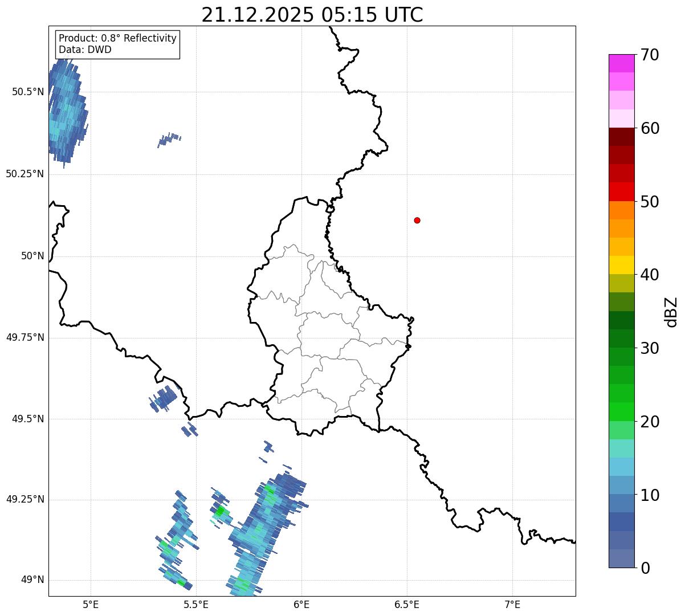Click the 50.25°N latitude label
Image resolution: width=685 pixels, height=616 pixels.
[25, 174]
